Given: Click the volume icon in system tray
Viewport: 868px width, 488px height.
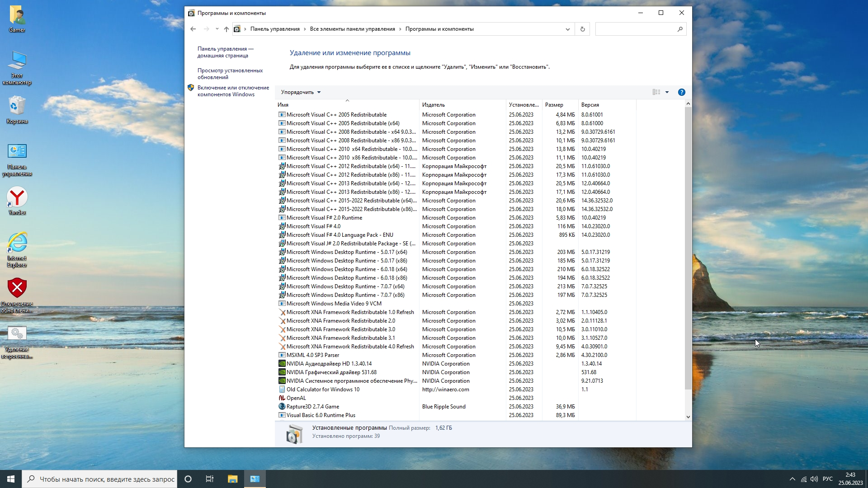Looking at the screenshot, I should tap(814, 479).
